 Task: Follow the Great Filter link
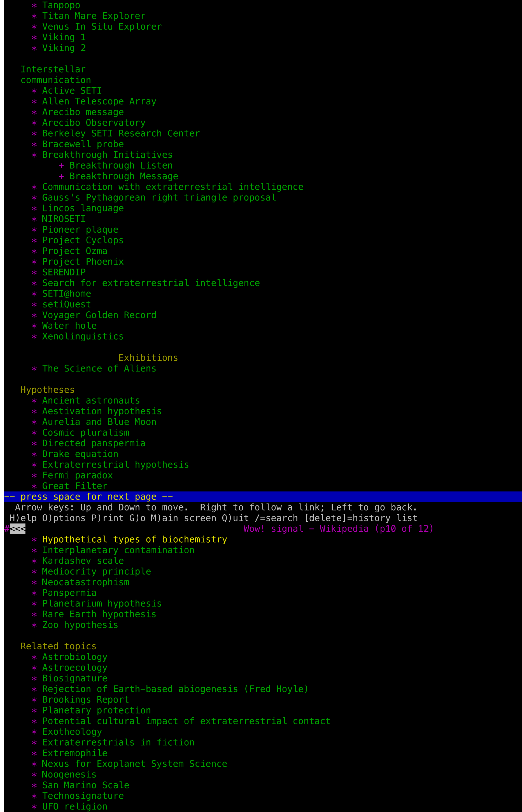pos(74,486)
